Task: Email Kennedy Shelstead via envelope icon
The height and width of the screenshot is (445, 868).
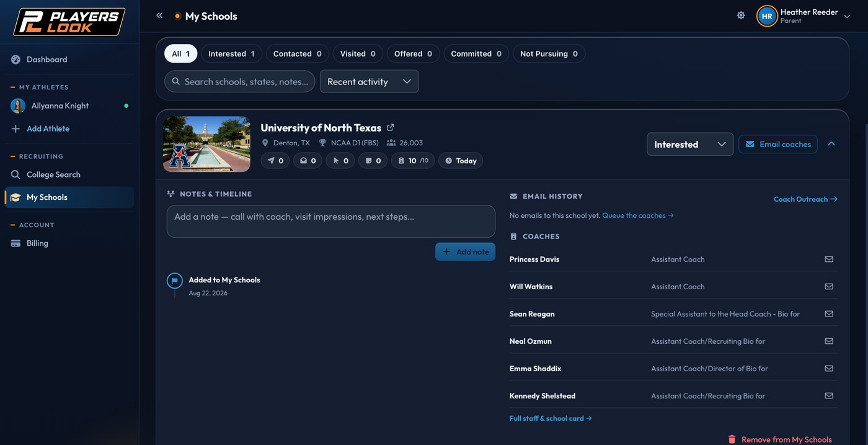Action: pyautogui.click(x=829, y=395)
